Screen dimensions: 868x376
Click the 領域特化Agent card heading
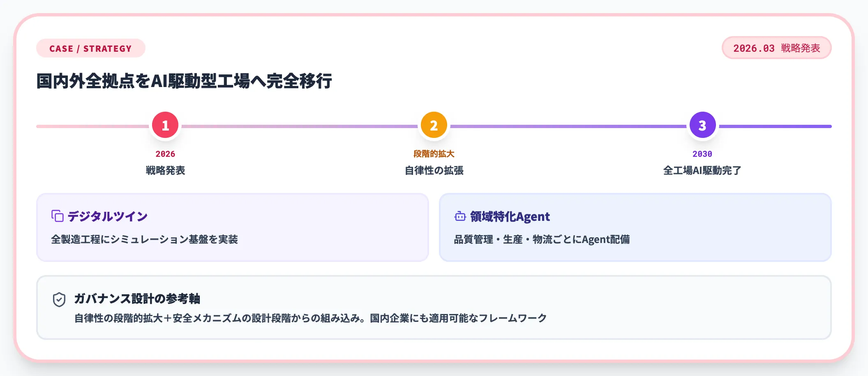tap(510, 216)
